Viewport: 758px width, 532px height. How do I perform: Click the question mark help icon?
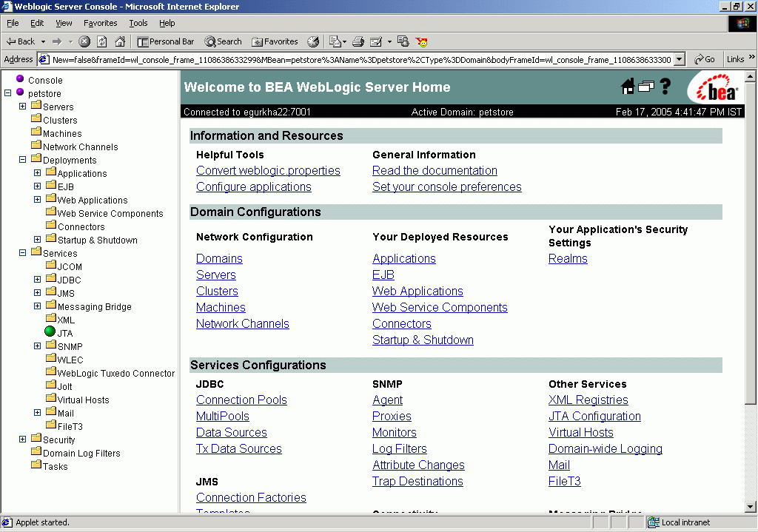[x=665, y=87]
